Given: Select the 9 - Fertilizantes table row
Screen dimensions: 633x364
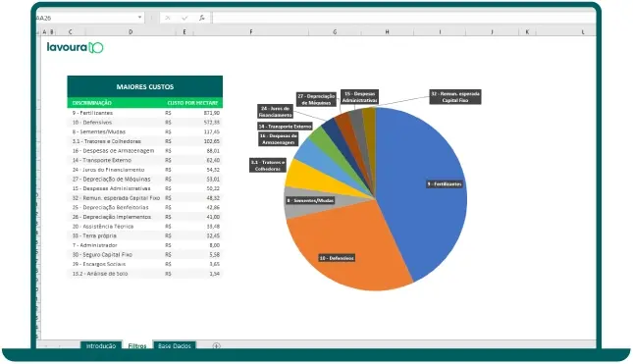Looking at the screenshot, I should click(145, 113).
